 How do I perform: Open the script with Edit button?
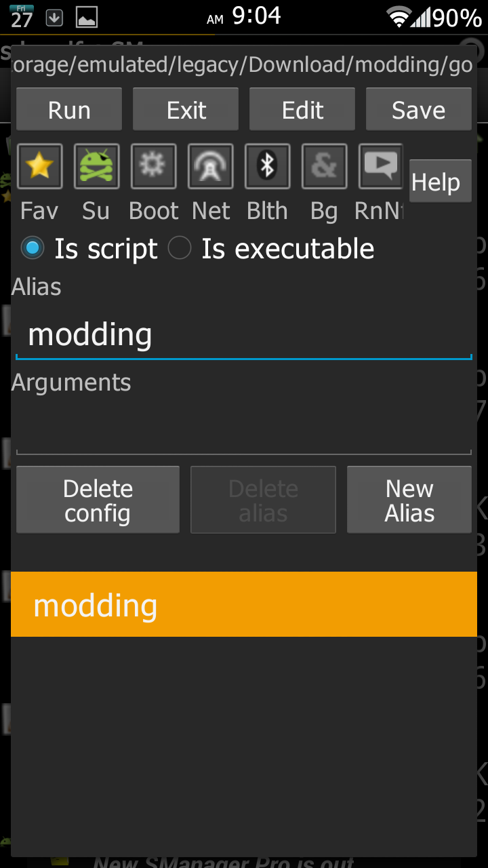(302, 110)
